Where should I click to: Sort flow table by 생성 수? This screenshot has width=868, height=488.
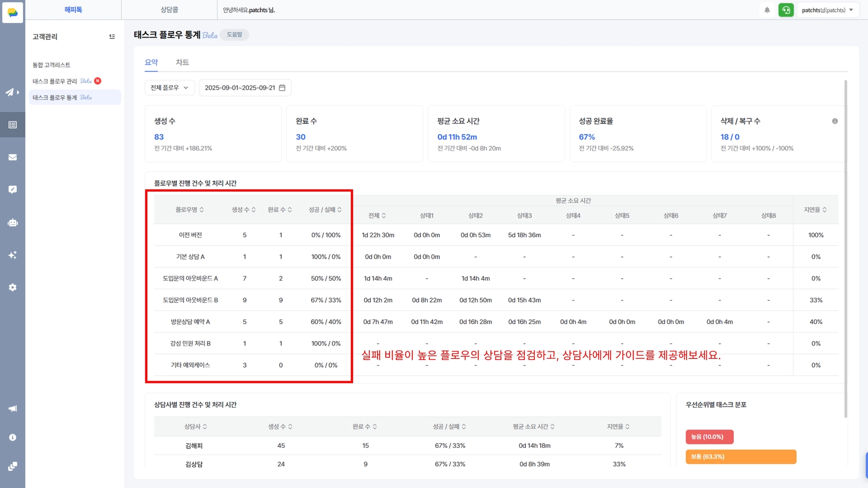(244, 210)
